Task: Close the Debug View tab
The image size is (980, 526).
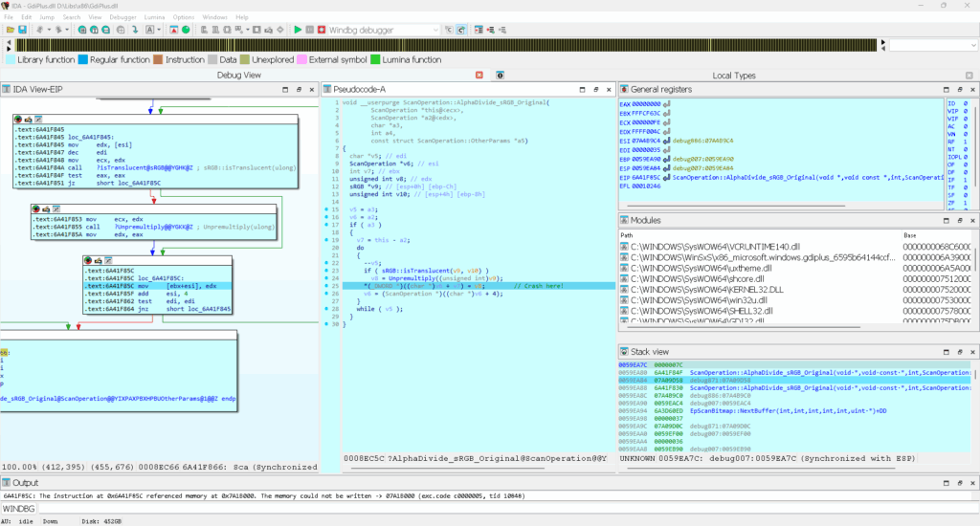Action: point(479,75)
